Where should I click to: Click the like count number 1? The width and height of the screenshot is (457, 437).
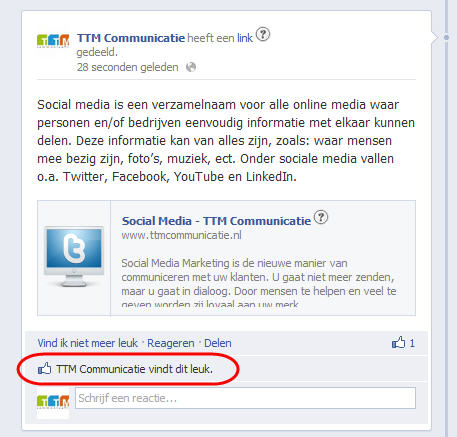(412, 343)
